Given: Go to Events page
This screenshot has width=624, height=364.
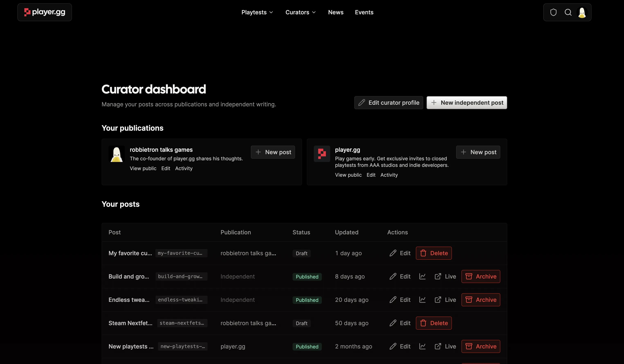Looking at the screenshot, I should pyautogui.click(x=364, y=12).
